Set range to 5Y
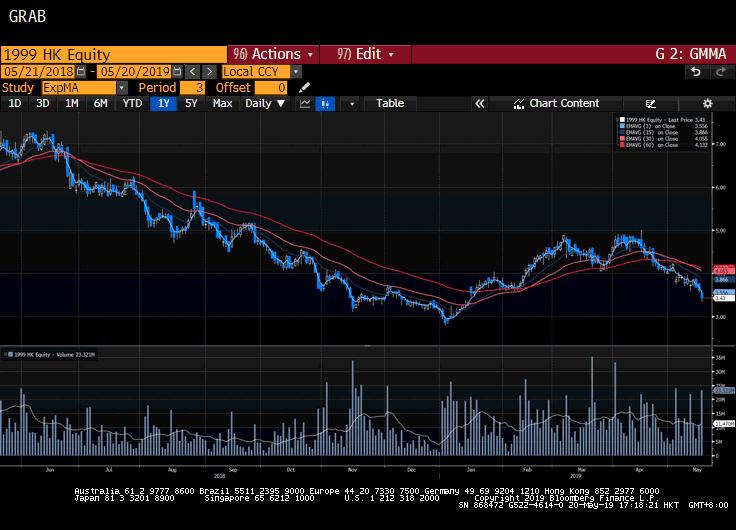The image size is (736, 530). (x=191, y=103)
